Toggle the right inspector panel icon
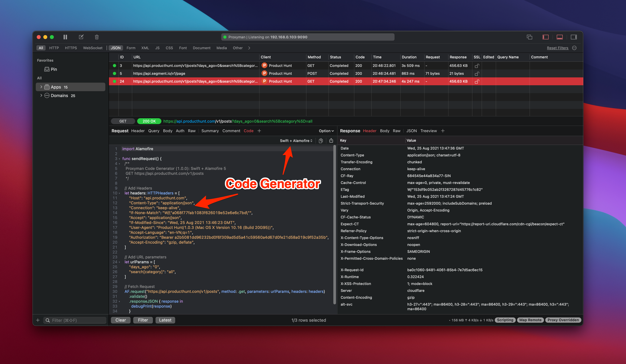 click(574, 37)
